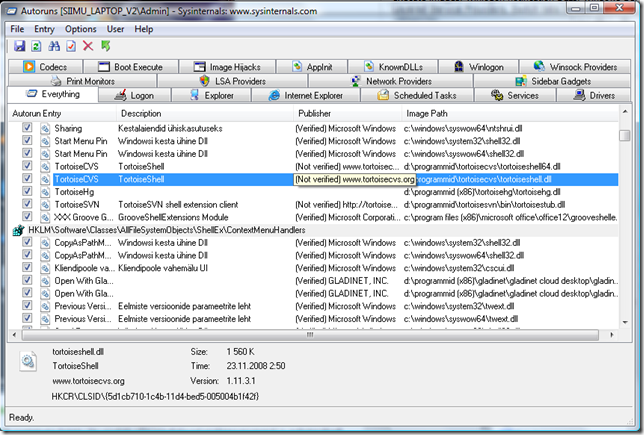Screen dimensions: 644x435
Task: Open the Scheduled Tasks tab
Action: point(417,95)
